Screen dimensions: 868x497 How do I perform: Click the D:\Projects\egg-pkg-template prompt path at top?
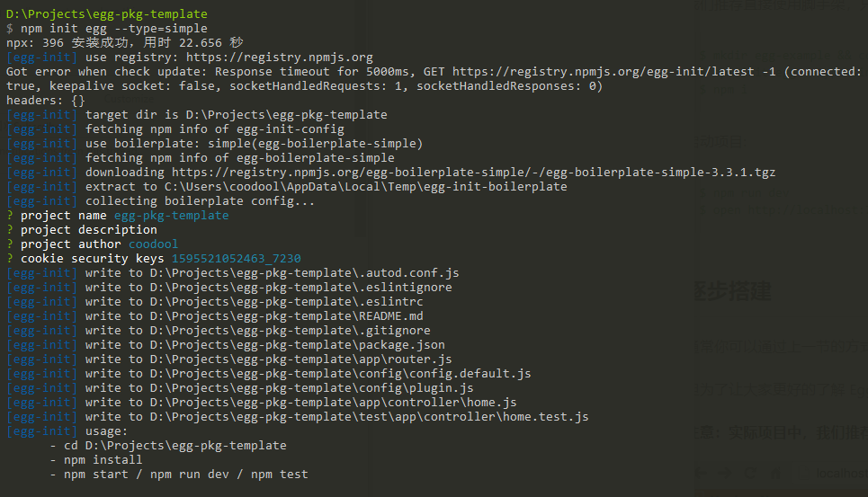point(107,14)
